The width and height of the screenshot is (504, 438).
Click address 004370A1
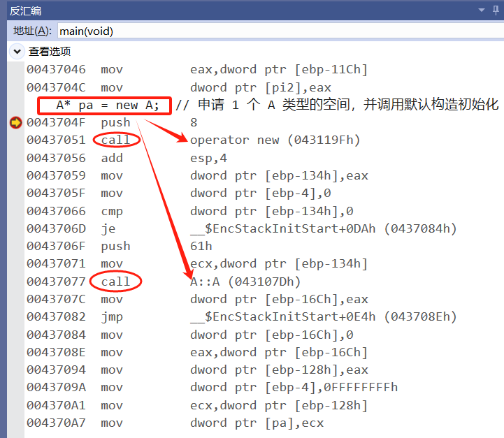[x=56, y=406]
